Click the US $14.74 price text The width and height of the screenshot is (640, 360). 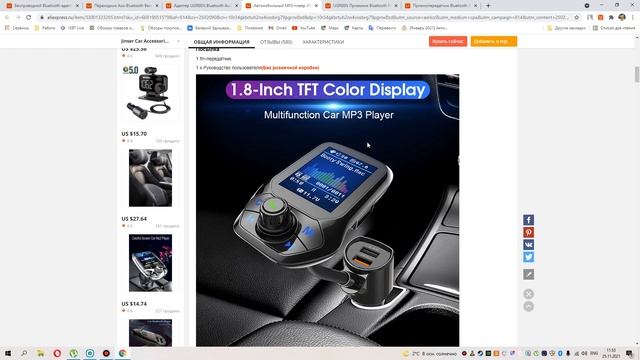134,304
